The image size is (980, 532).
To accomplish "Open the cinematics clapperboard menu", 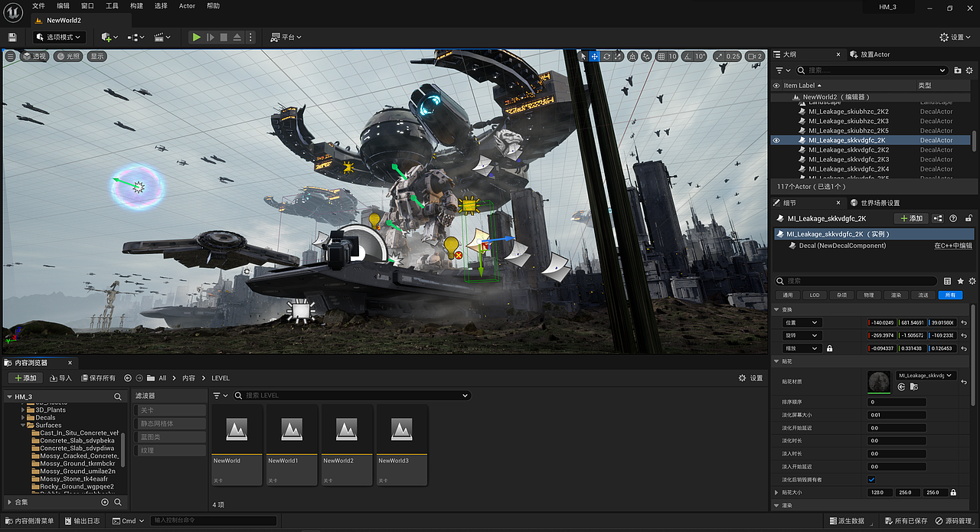I will point(162,37).
